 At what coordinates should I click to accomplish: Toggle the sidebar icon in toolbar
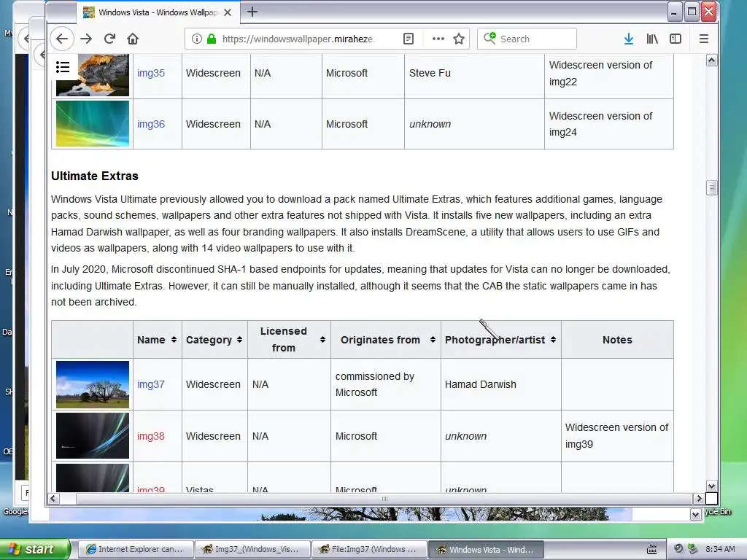coord(676,39)
